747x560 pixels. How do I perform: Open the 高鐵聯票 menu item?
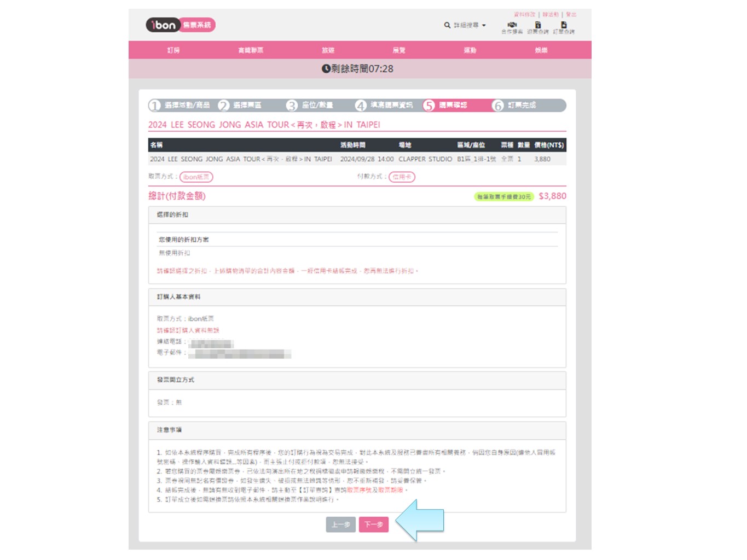[251, 50]
